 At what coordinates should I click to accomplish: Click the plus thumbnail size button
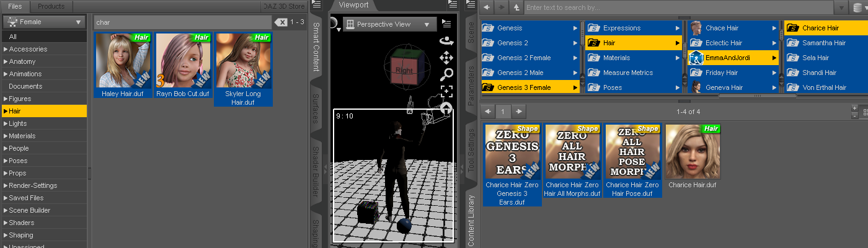click(855, 108)
